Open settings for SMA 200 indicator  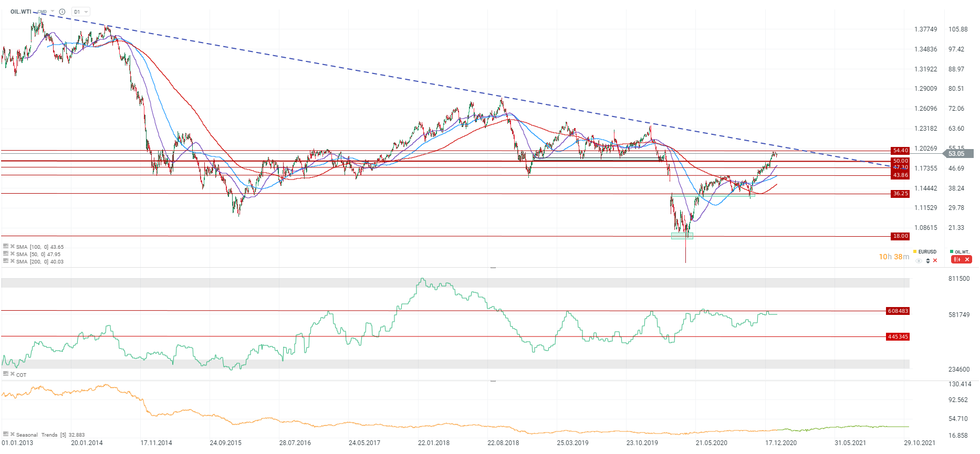point(6,261)
